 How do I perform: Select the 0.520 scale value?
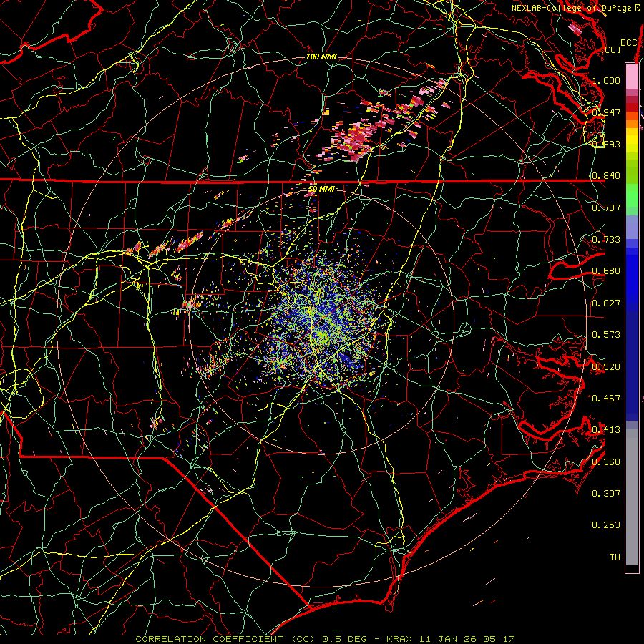tap(606, 367)
